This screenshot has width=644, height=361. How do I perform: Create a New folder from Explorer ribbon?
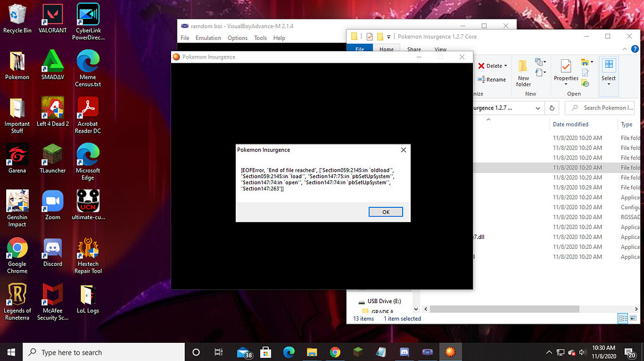pos(523,73)
